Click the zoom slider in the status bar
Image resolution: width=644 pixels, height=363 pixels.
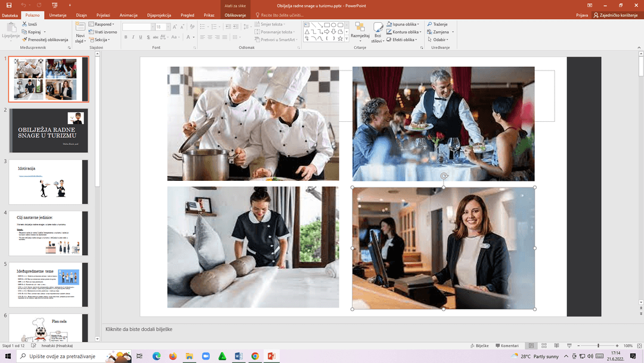tap(598, 346)
